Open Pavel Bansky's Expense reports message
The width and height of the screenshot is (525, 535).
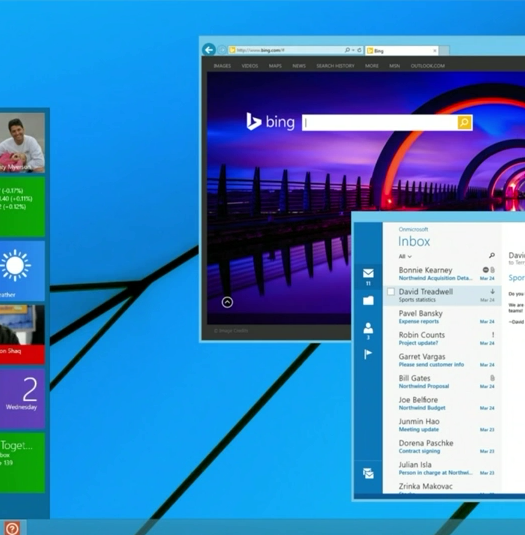442,317
